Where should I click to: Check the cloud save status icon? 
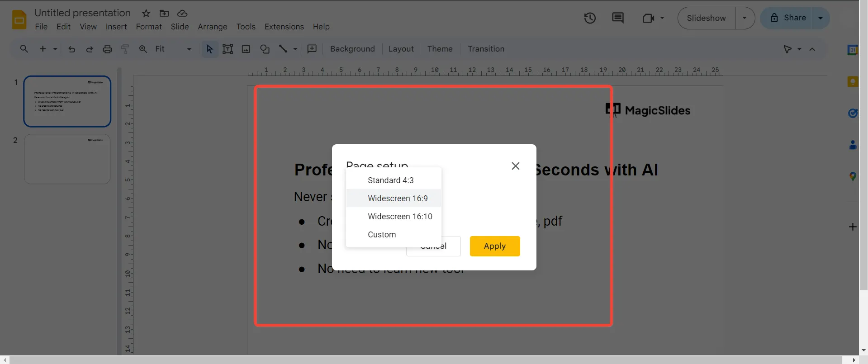[182, 13]
